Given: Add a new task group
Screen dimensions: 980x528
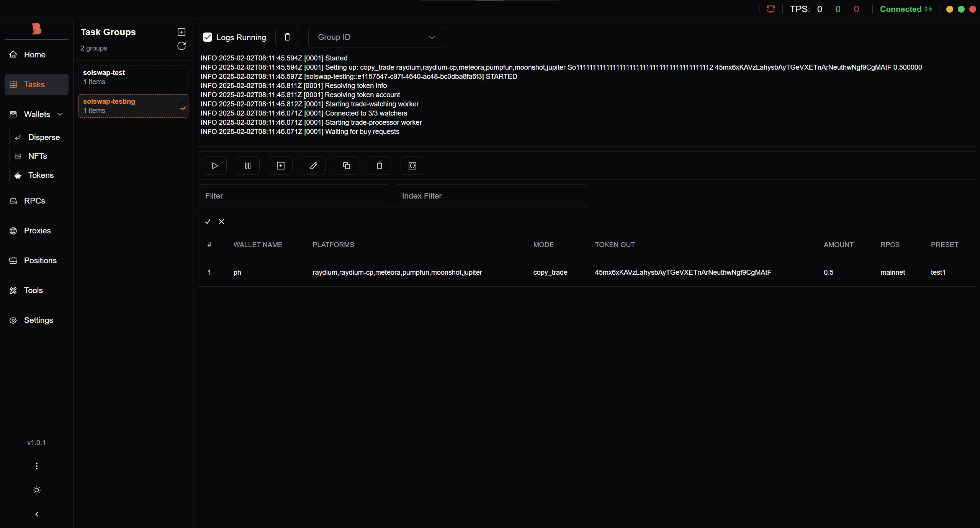Looking at the screenshot, I should pyautogui.click(x=182, y=32).
